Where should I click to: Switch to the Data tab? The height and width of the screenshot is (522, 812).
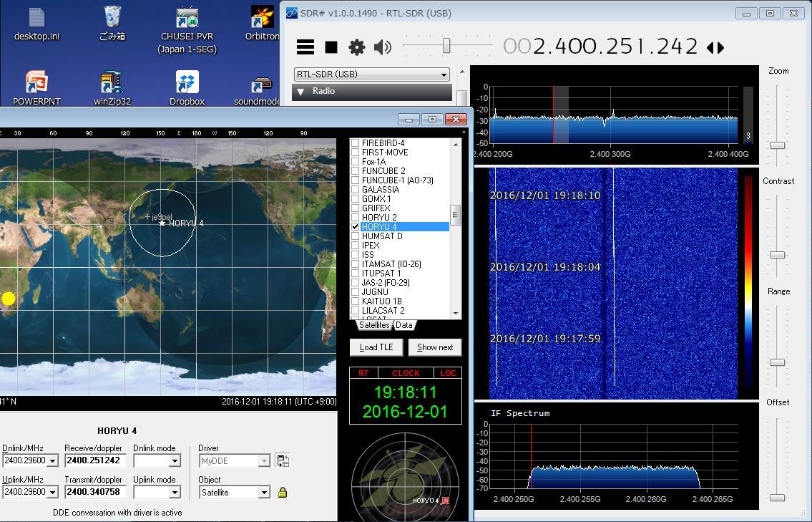[x=404, y=325]
